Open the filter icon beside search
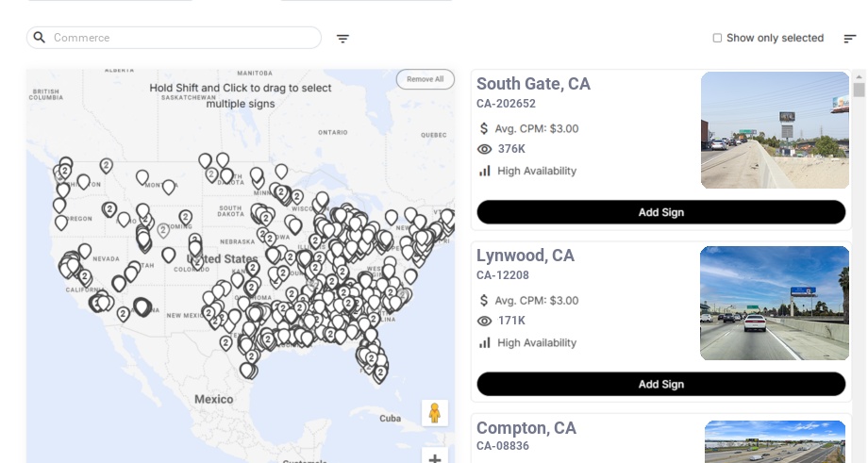The width and height of the screenshot is (868, 463). pos(342,39)
